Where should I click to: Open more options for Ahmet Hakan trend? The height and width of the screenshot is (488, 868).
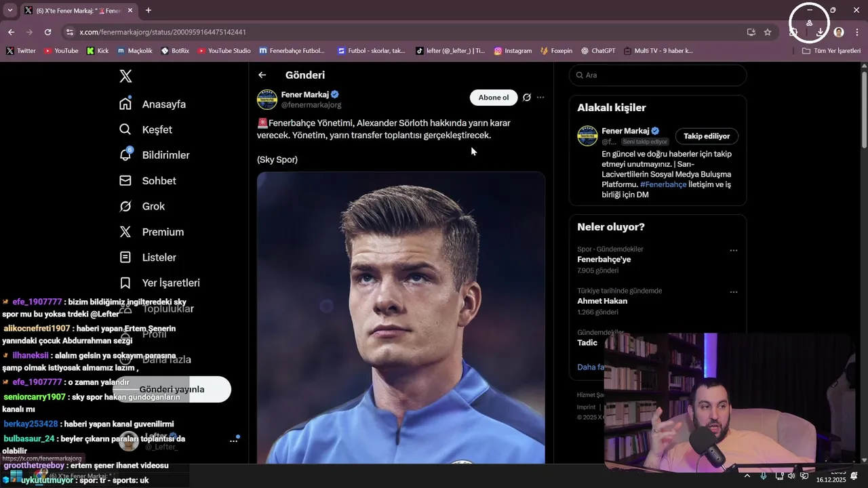point(733,292)
